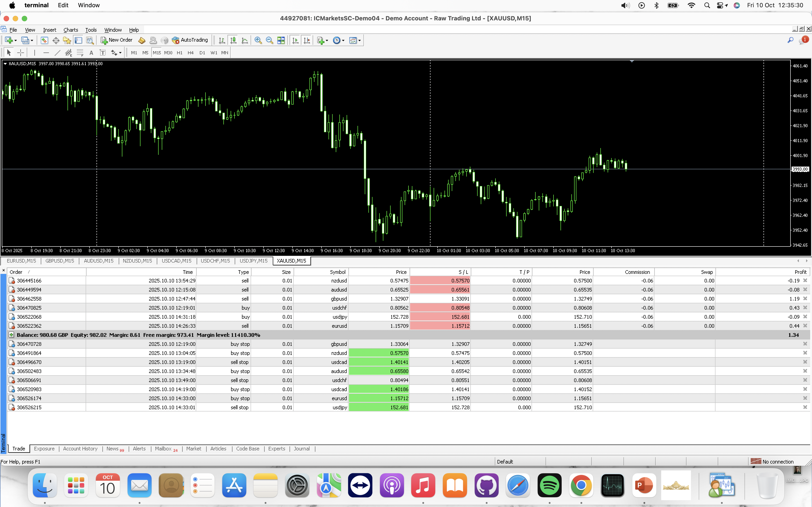Switch to the EURUSD,M15 chart tab
The height and width of the screenshot is (507, 812).
(21, 261)
